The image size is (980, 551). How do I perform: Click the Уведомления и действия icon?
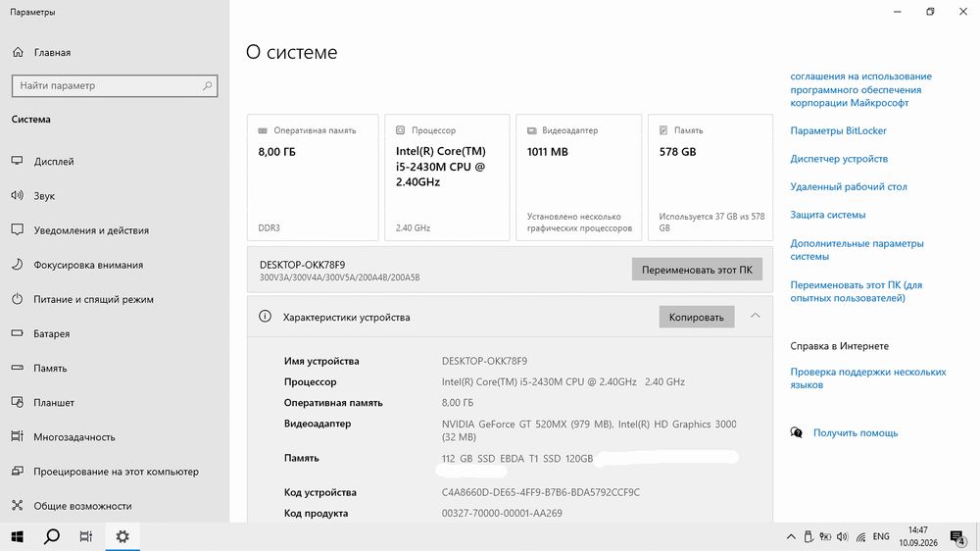pyautogui.click(x=18, y=230)
